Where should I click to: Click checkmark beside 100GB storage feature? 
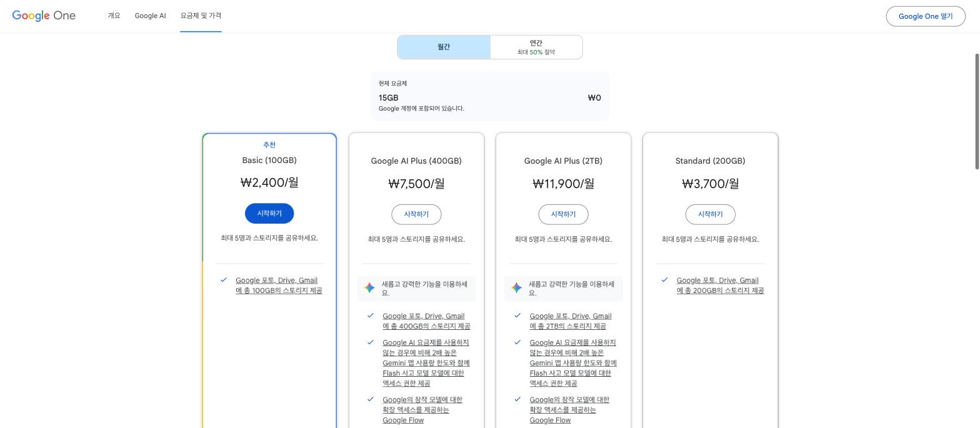224,280
